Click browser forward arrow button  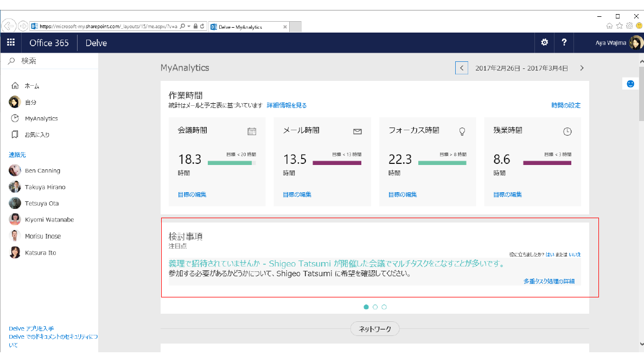(x=23, y=26)
